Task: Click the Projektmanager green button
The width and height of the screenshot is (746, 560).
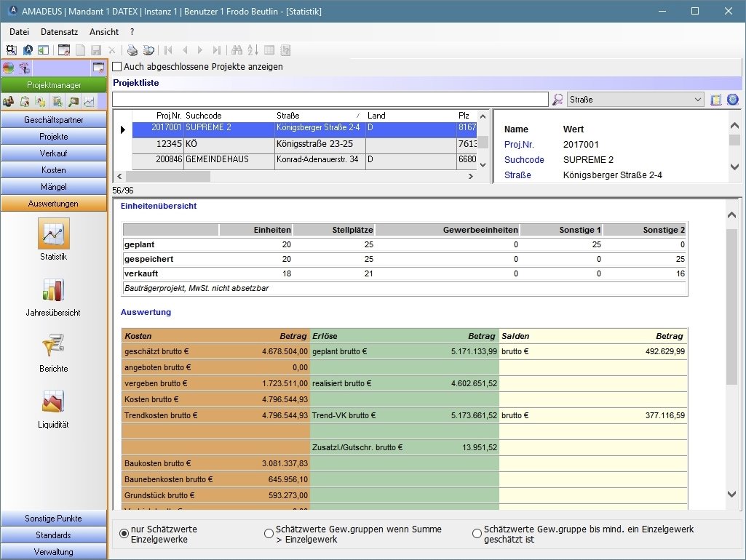Action: 54,85
